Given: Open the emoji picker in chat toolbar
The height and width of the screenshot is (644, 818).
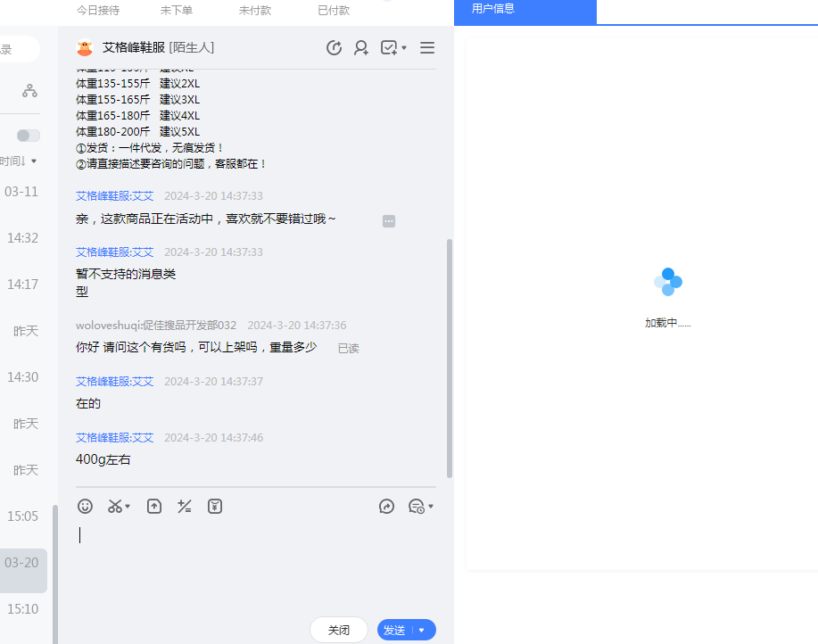Looking at the screenshot, I should pos(85,506).
